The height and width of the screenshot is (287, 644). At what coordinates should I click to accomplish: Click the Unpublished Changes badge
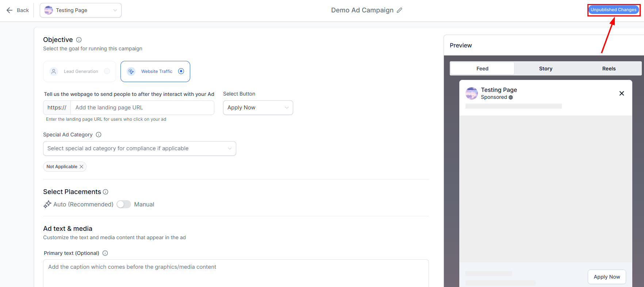point(613,10)
